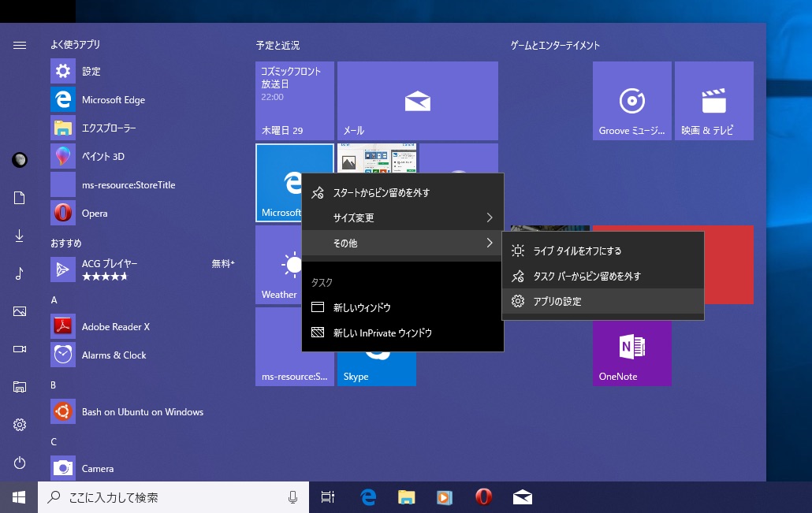The width and height of the screenshot is (812, 513).
Task: Open the OneNote tile
Action: point(631,353)
